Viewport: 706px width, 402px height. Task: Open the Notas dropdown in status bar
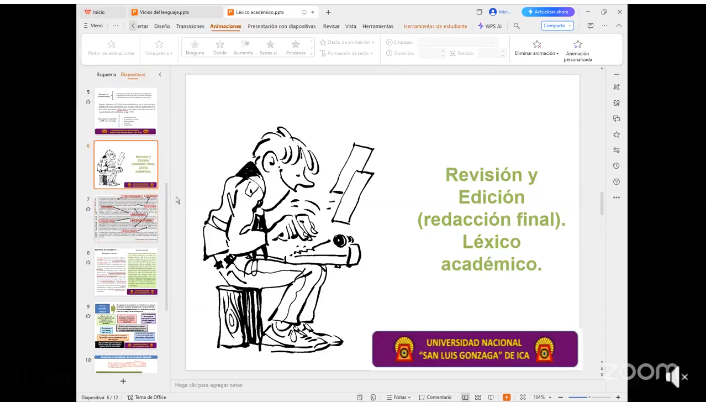400,397
